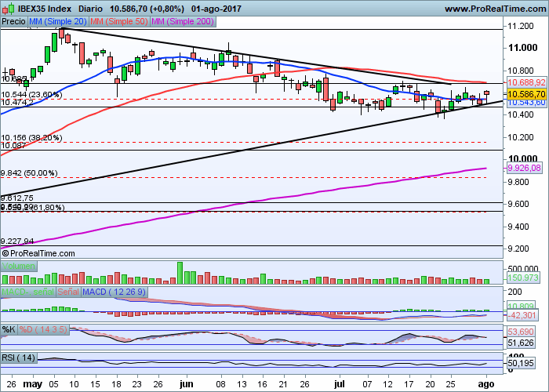This screenshot has height=392, width=549.
Task: Click the red 10.688,92 moving average tag
Action: pos(526,83)
